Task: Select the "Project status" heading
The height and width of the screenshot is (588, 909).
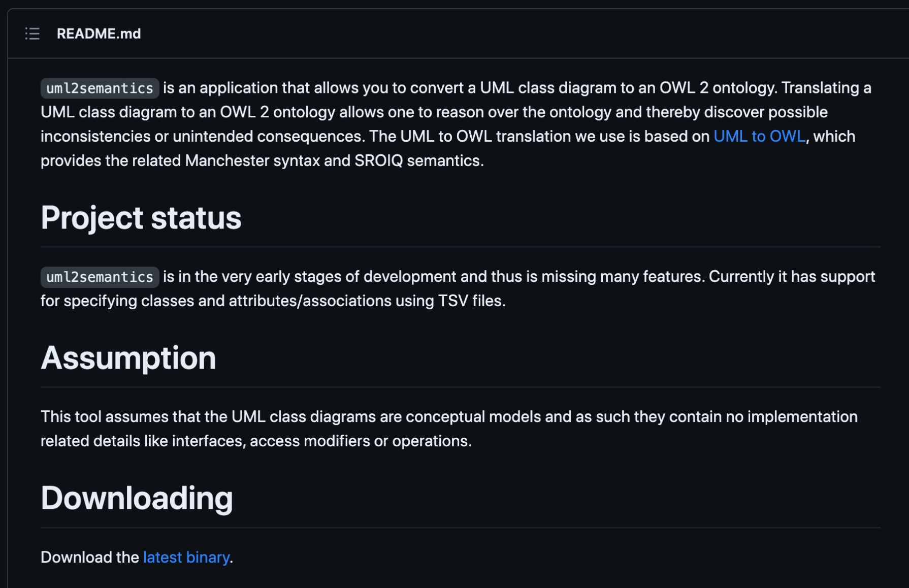Action: click(141, 218)
